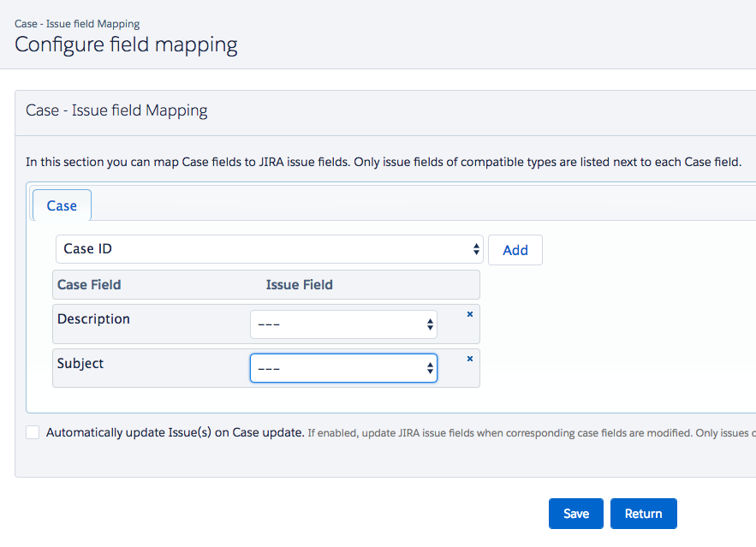This screenshot has width=756, height=547.
Task: Click the Case - Issue field Mapping panel header
Action: coord(116,110)
